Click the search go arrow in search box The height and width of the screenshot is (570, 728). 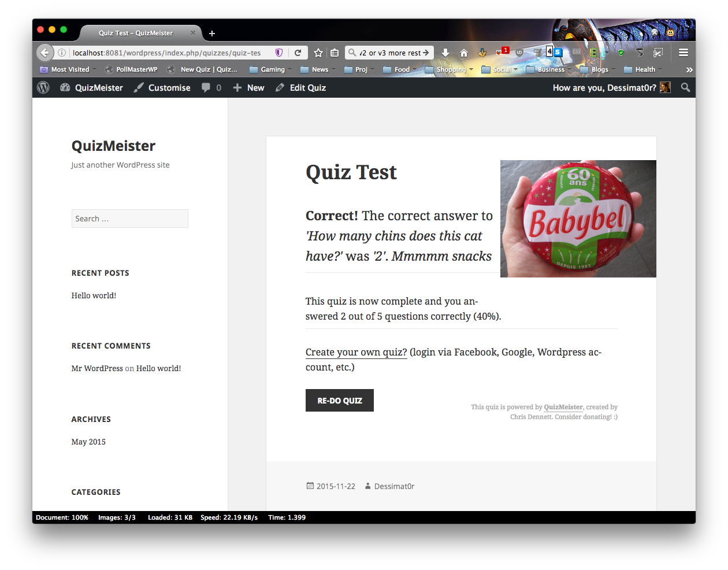coord(426,53)
